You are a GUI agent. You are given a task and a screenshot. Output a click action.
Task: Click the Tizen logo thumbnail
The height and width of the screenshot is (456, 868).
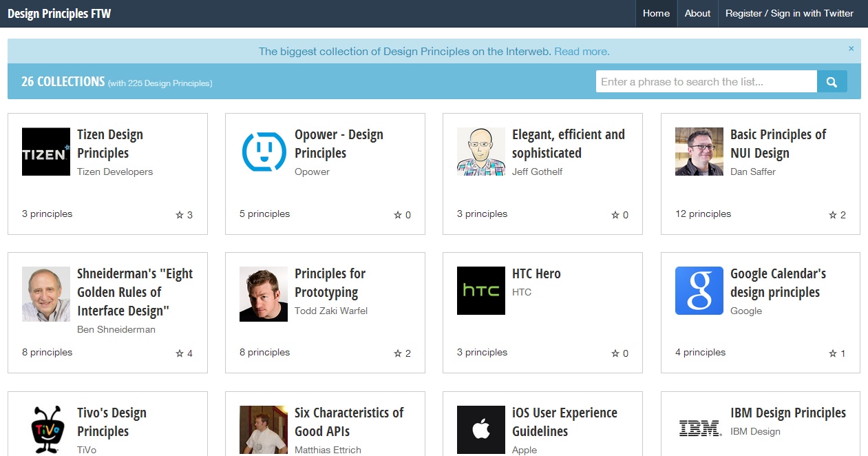tap(46, 152)
